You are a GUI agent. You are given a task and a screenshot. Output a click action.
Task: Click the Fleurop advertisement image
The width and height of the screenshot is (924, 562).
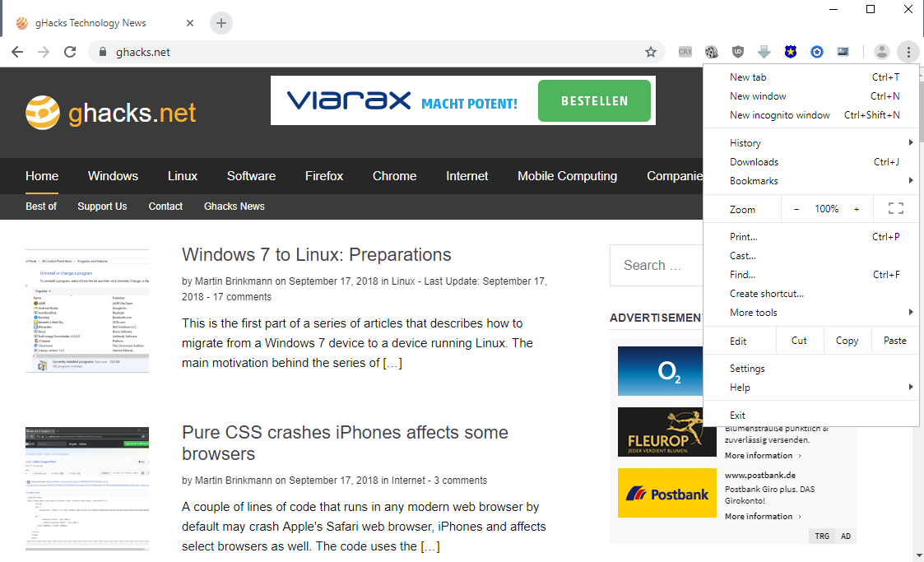667,432
